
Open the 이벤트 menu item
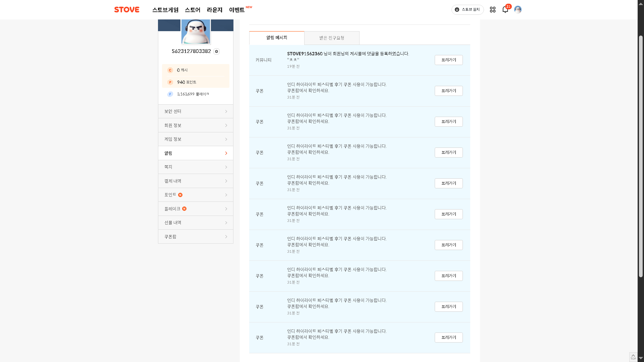(x=237, y=10)
